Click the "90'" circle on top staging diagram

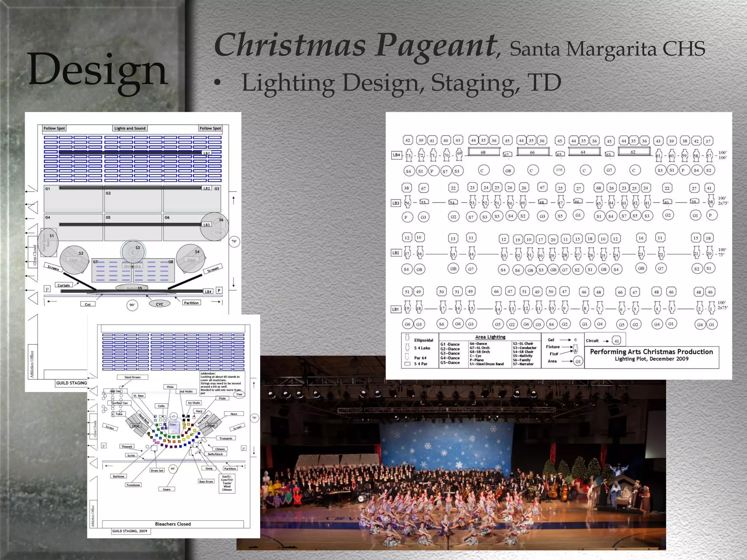coord(132,305)
